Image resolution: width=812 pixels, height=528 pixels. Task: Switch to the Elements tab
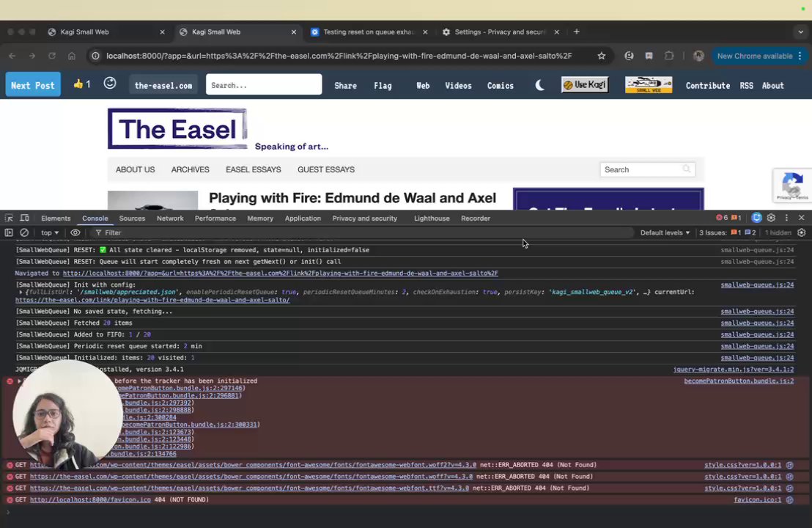click(x=56, y=218)
